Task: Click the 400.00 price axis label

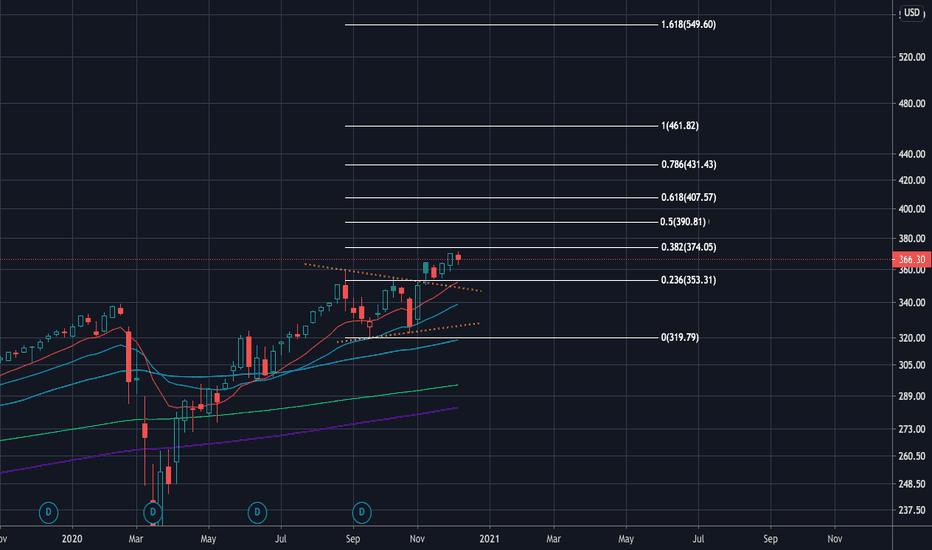Action: coord(912,209)
